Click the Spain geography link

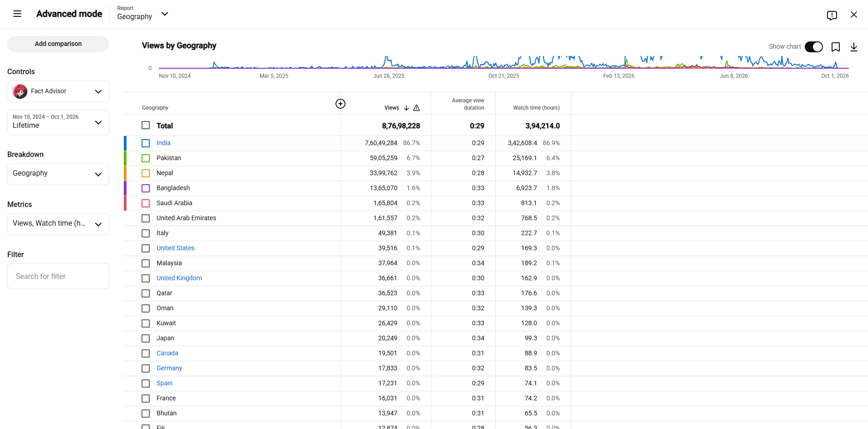(164, 383)
